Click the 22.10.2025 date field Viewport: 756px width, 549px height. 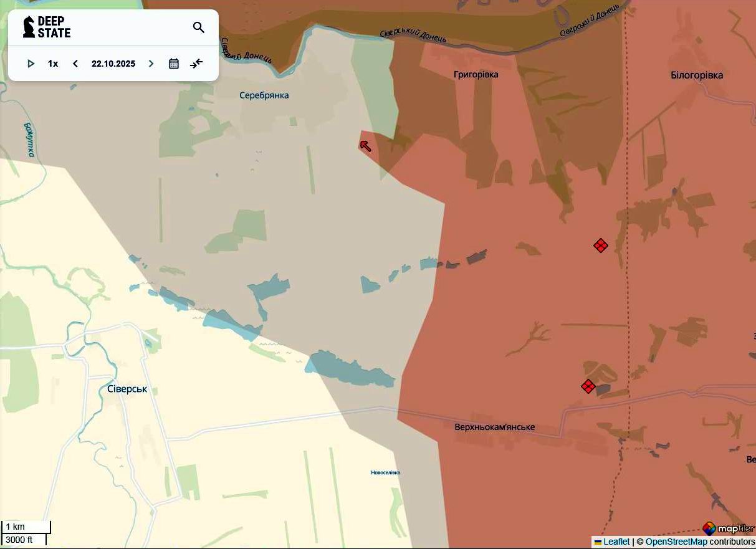(x=113, y=64)
